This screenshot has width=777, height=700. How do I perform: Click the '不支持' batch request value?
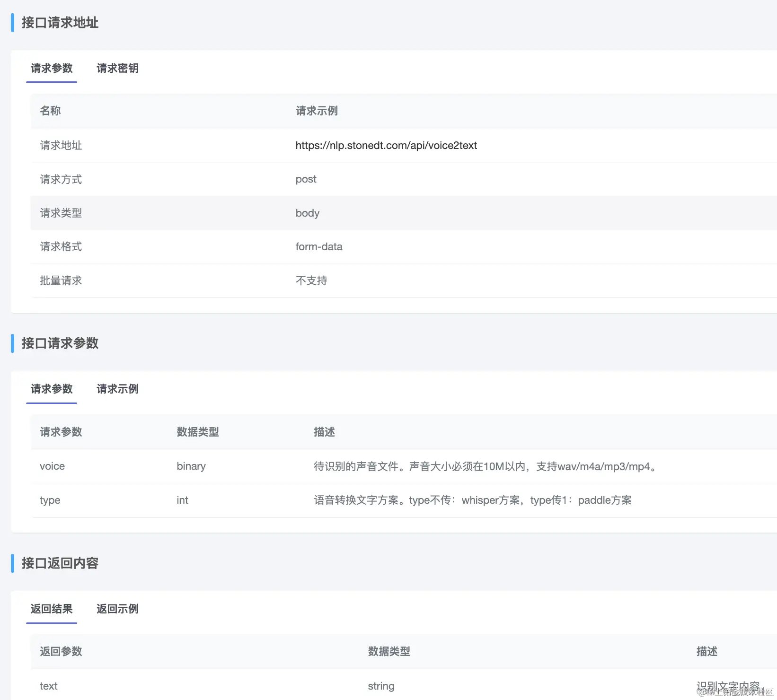(311, 280)
